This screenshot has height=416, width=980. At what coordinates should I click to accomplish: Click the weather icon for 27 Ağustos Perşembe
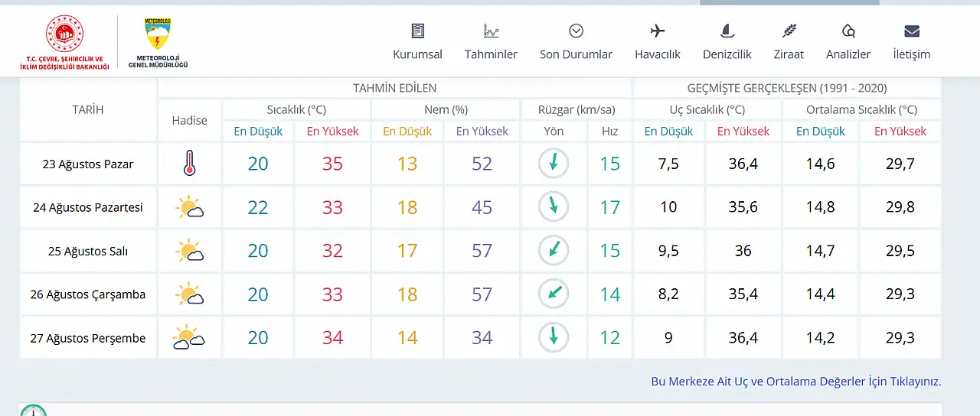[x=189, y=337]
